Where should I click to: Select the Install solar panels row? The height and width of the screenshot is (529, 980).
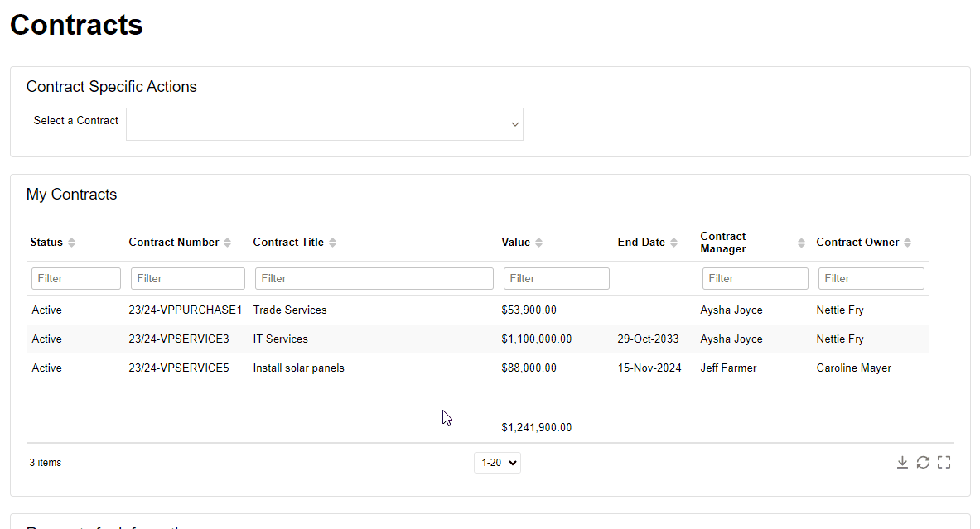[x=298, y=368]
